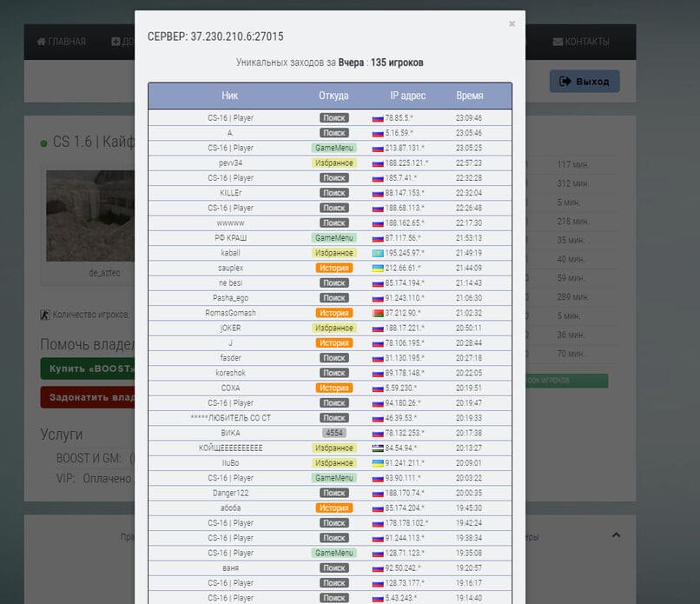Click the Uzbekistan flag in КОЙЩЕЕЕЕ row
The width and height of the screenshot is (700, 604).
click(378, 448)
